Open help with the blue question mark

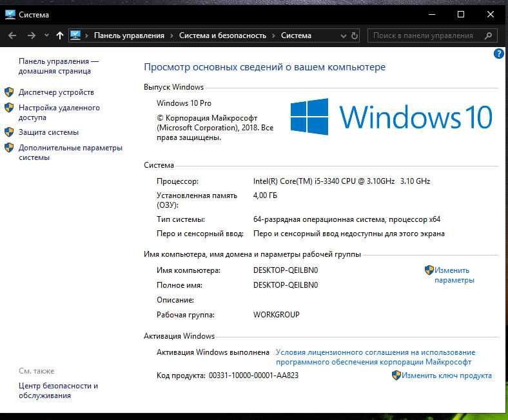coord(498,54)
